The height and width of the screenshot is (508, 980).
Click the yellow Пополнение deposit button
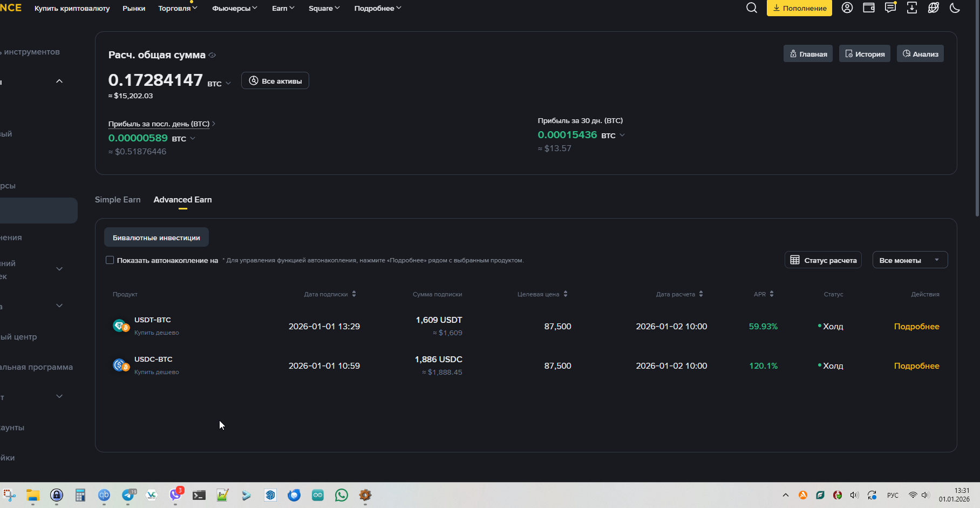tap(799, 8)
